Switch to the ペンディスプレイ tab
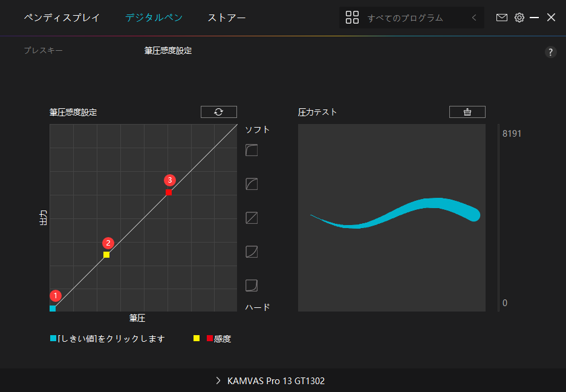Screen dimensions: 566x392 (62, 18)
